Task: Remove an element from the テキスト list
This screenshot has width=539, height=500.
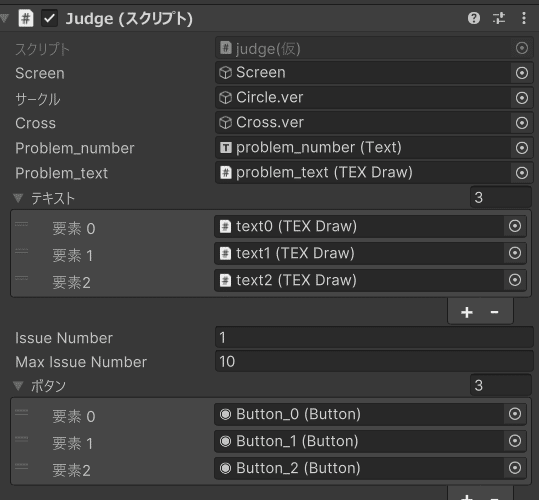Action: click(494, 312)
